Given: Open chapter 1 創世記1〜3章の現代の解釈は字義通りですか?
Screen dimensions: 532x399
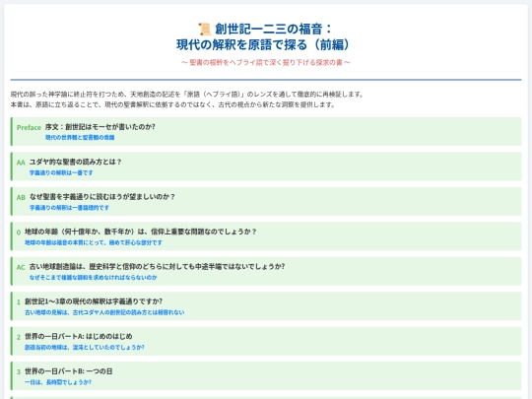Looking at the screenshot, I should point(94,301).
